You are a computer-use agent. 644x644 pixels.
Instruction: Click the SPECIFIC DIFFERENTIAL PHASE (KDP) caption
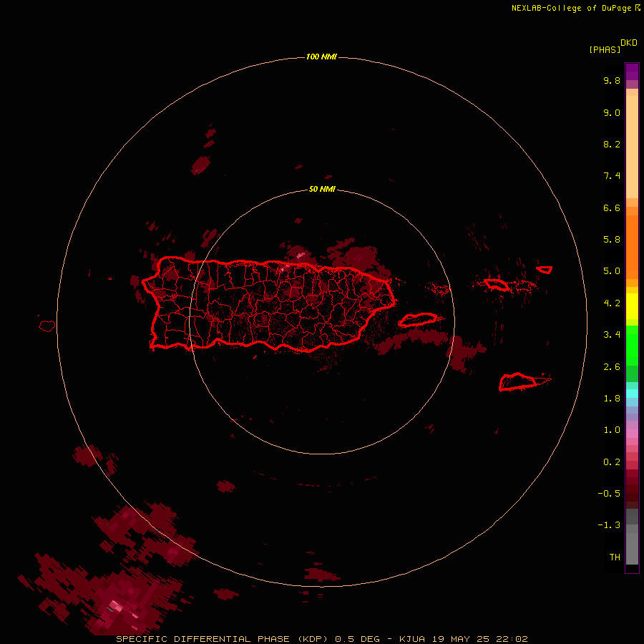[x=222, y=639]
